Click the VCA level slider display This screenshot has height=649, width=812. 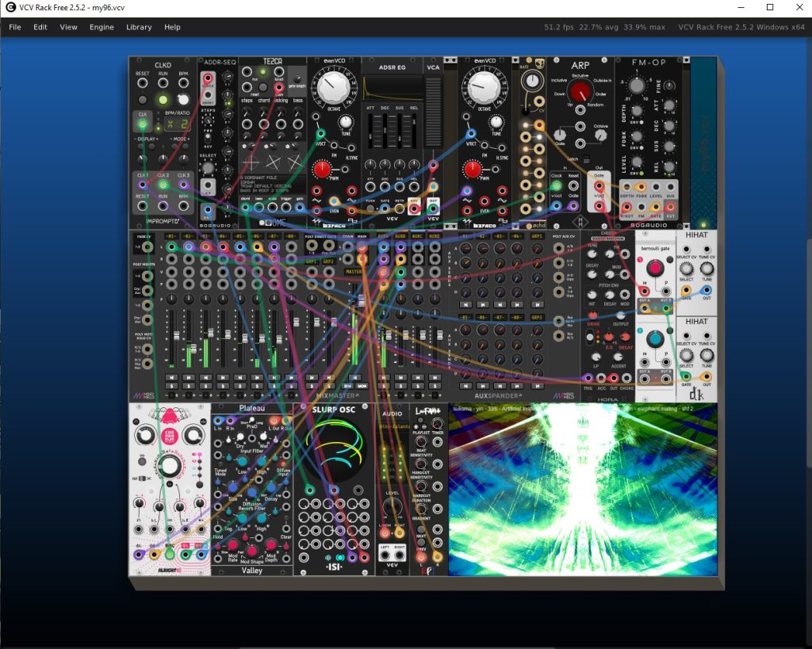433,113
